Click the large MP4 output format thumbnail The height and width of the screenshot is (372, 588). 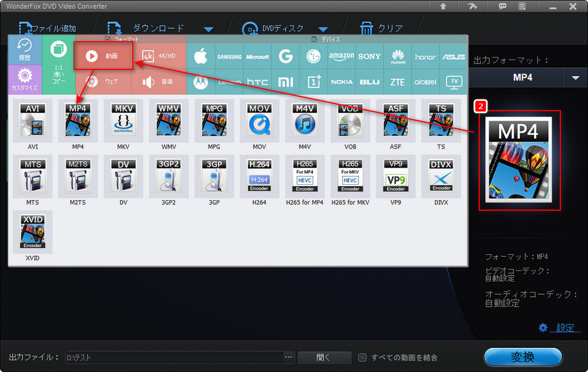[x=519, y=160]
